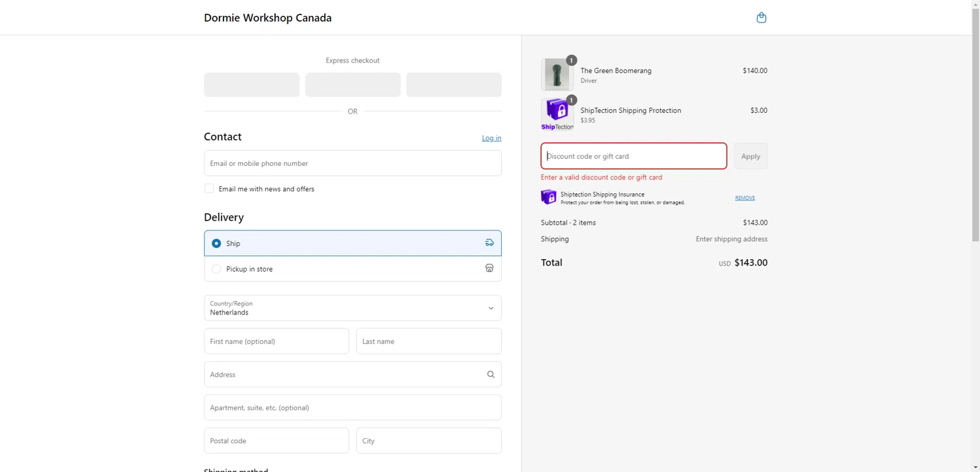Focus the City field

tap(429, 441)
